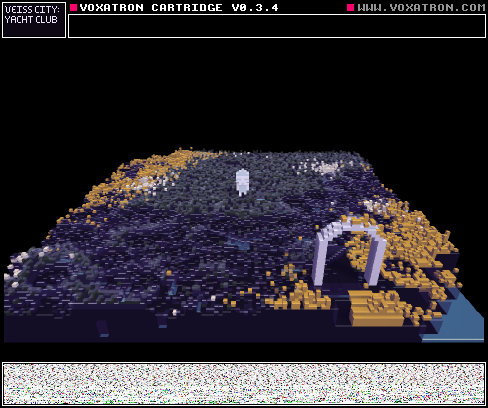Click the white robot character on the grass
The image size is (488, 408).
coord(242,182)
